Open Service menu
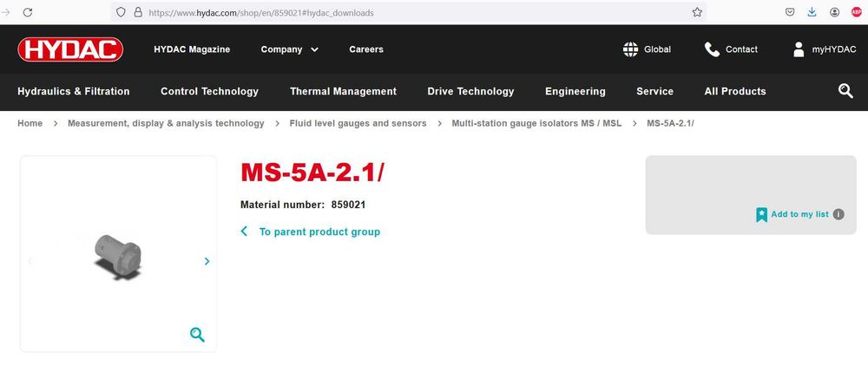 point(654,91)
